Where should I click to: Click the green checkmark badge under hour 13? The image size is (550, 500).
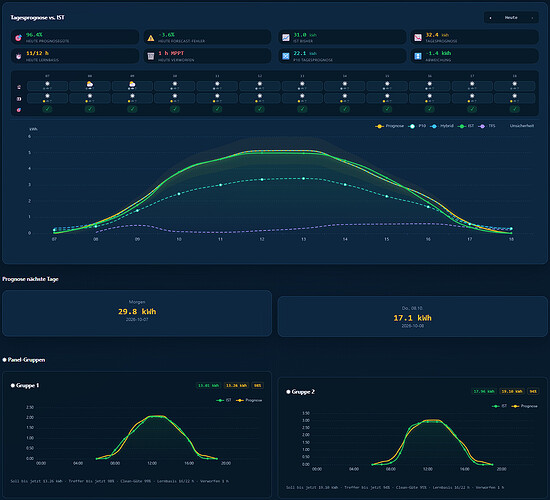[x=302, y=109]
